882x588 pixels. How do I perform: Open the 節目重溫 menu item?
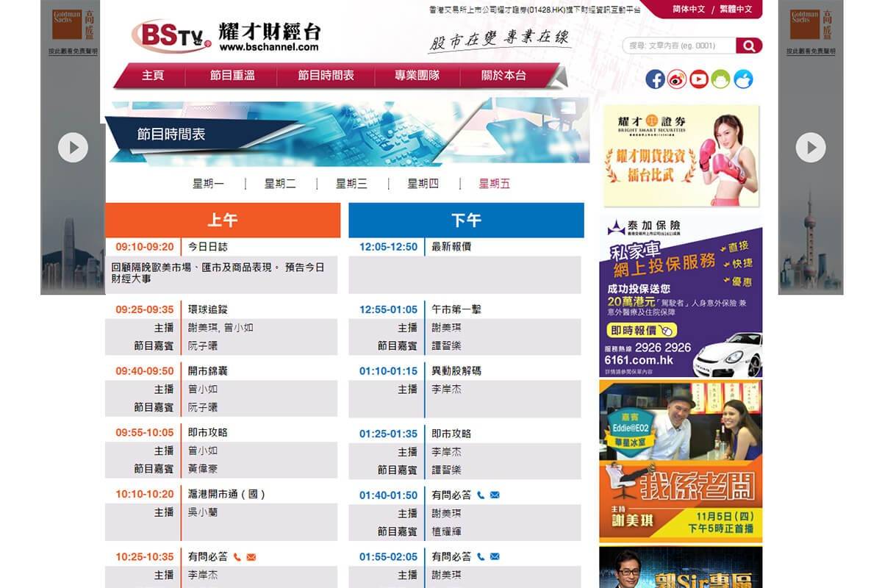[232, 76]
